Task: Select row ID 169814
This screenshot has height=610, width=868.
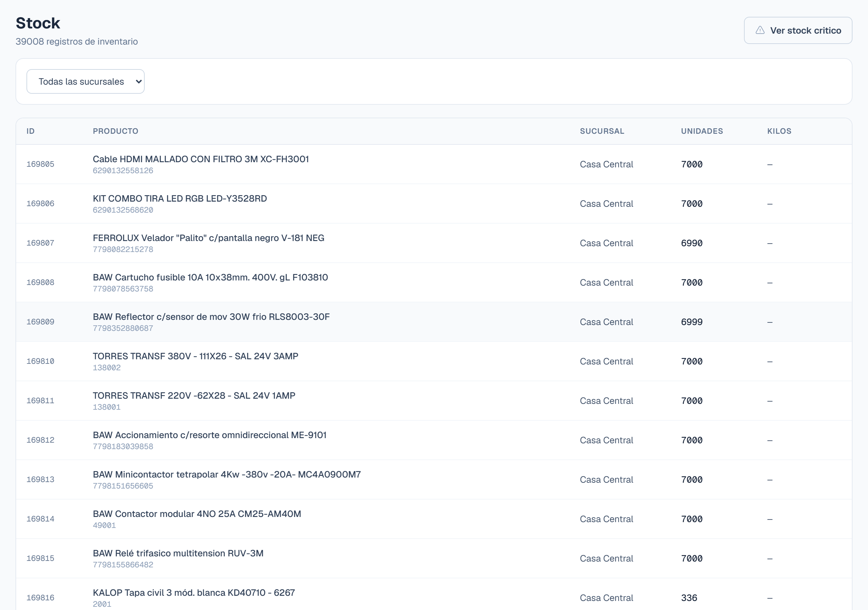Action: (x=40, y=519)
